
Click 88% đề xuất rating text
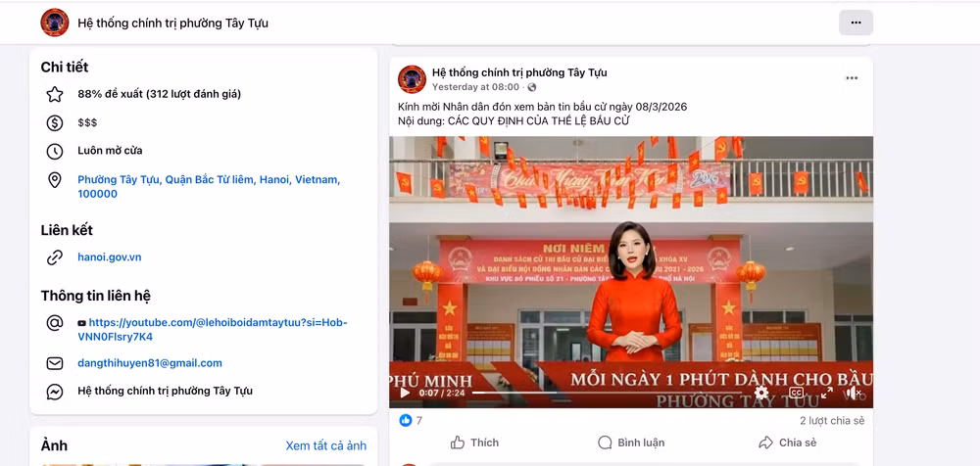click(160, 94)
